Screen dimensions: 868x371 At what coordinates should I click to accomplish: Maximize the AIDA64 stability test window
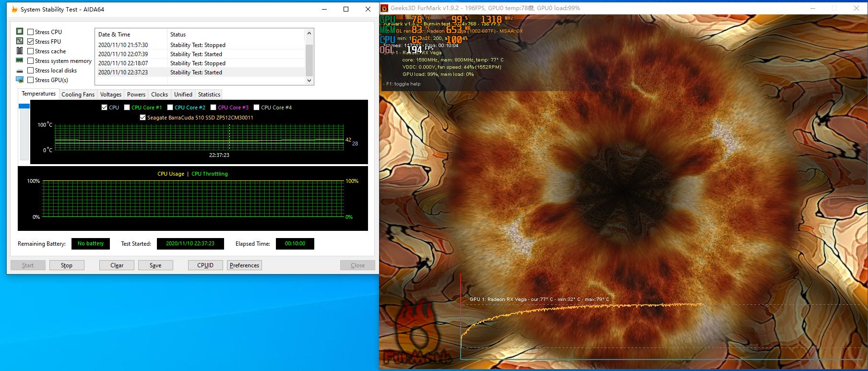click(x=346, y=9)
